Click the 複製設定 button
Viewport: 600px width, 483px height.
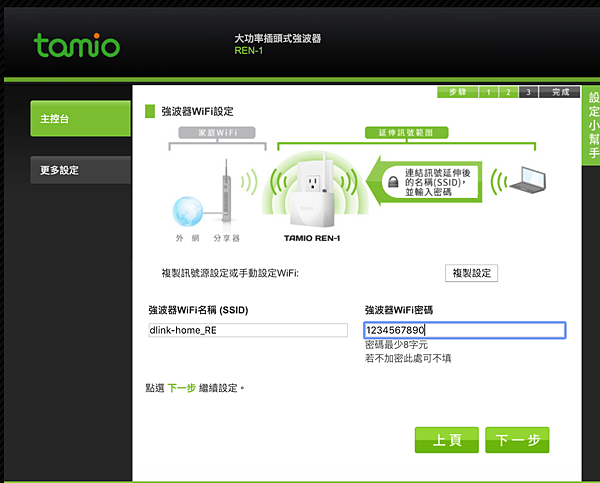pos(471,273)
